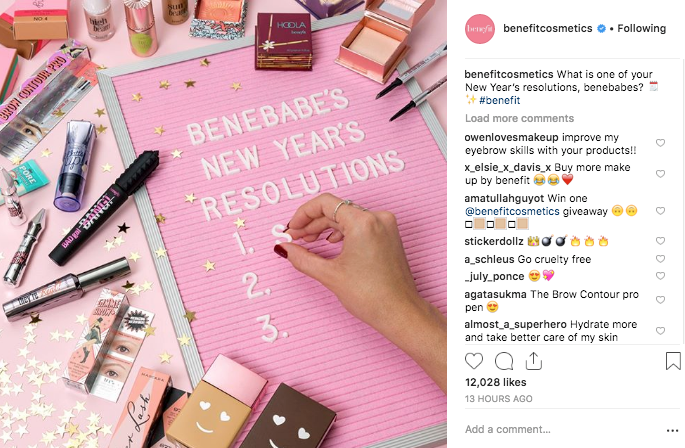Viewport: 685px width, 448px height.
Task: Save post with the bookmark icon
Action: click(x=673, y=361)
